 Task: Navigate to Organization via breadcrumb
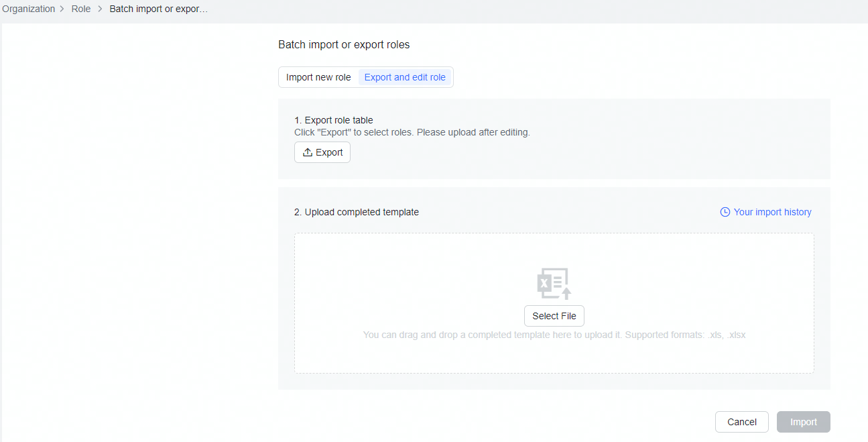28,8
